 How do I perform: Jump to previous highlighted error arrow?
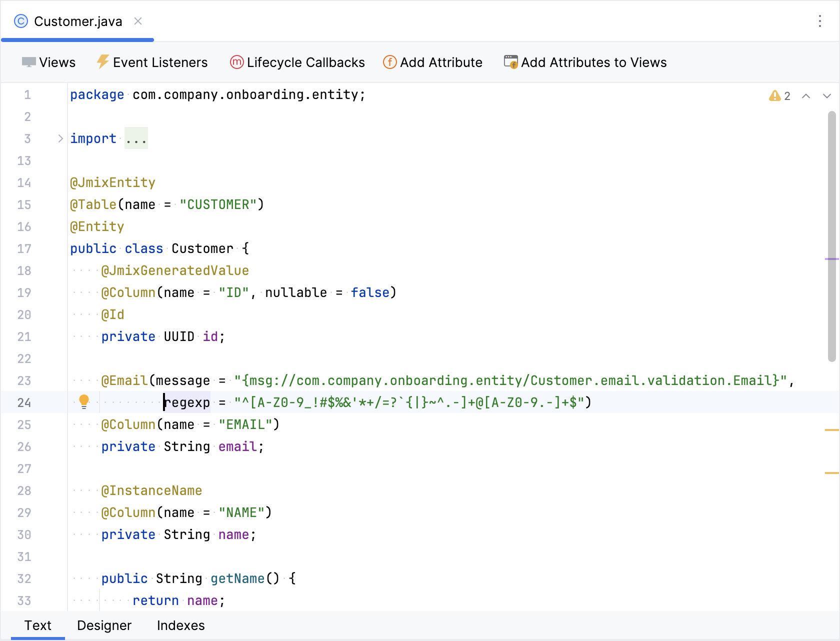point(806,96)
